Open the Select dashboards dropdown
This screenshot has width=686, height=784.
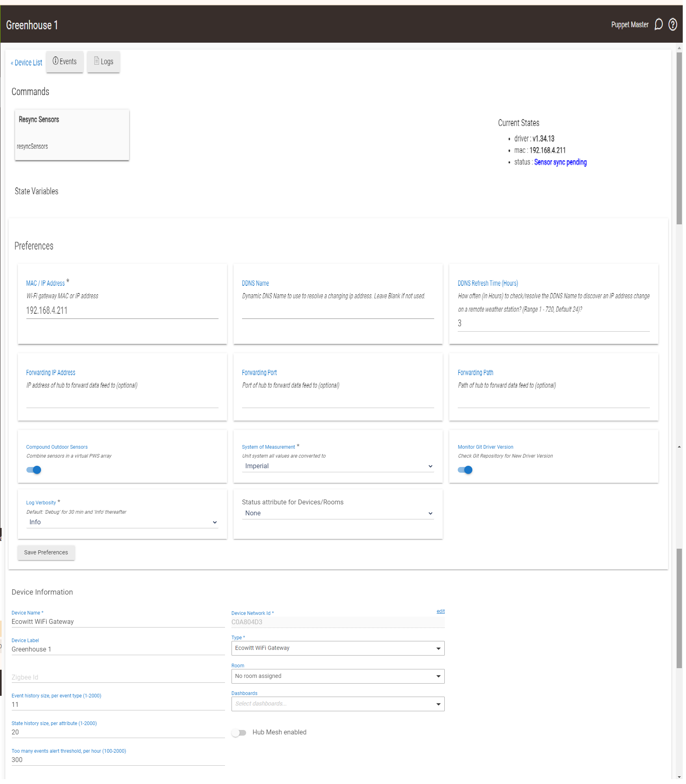coord(338,704)
